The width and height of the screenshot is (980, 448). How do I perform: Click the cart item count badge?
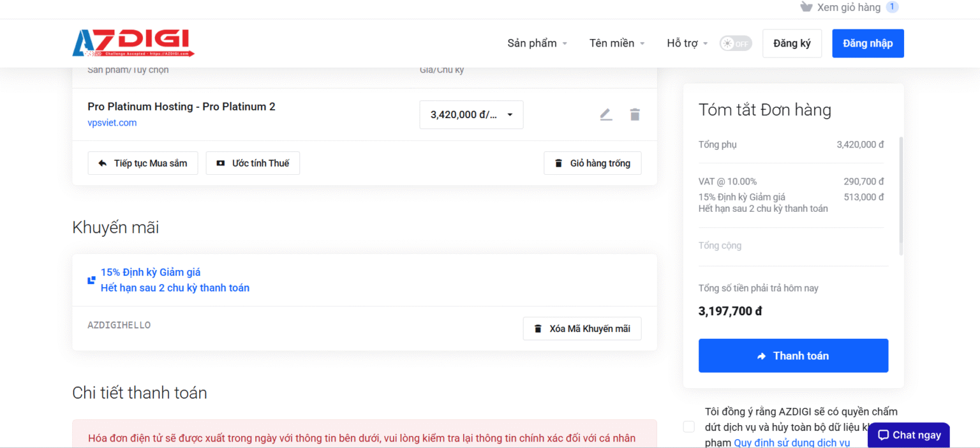[x=892, y=7]
